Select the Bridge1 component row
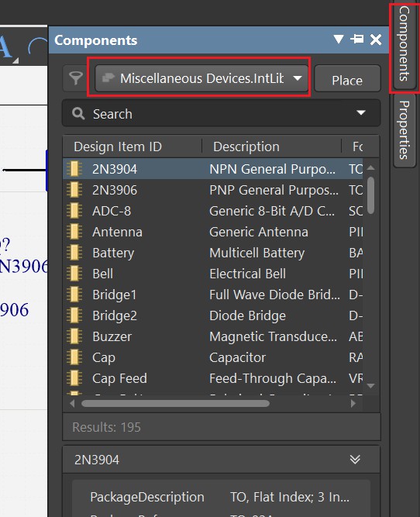 click(213, 295)
